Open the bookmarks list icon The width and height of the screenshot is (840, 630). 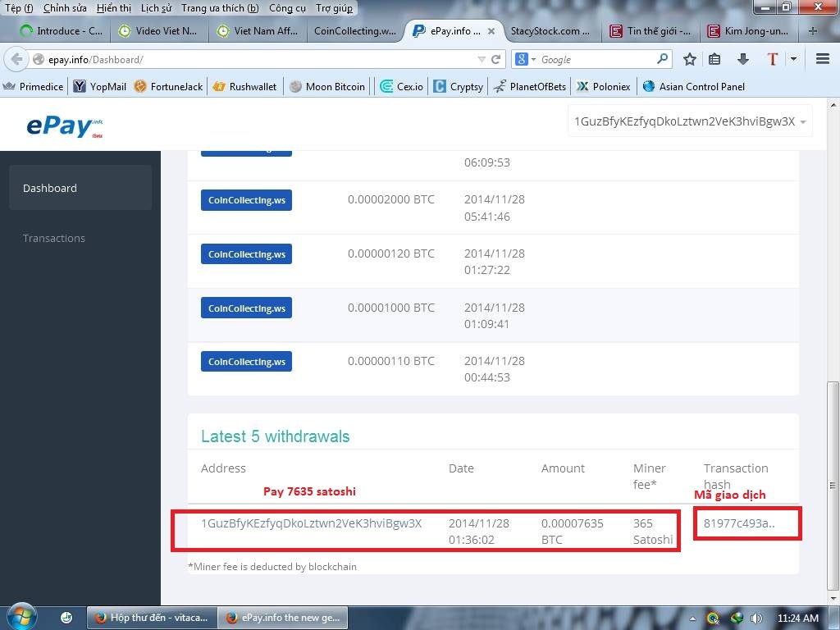point(714,59)
